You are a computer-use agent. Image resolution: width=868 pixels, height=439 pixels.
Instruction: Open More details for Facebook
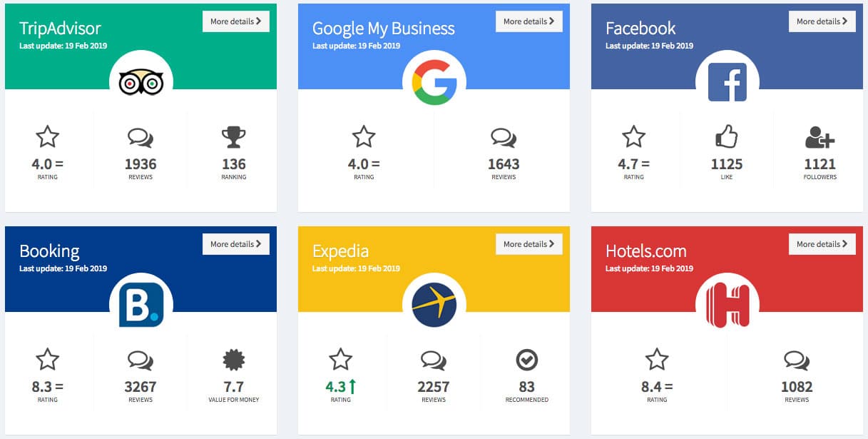pyautogui.click(x=822, y=21)
